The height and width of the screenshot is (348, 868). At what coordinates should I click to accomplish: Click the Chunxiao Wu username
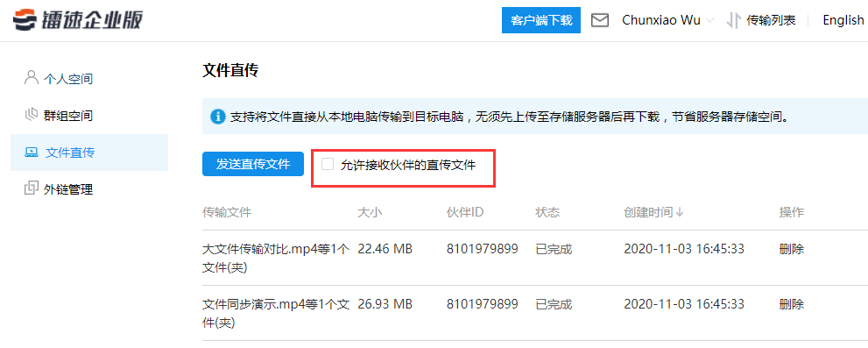point(661,20)
